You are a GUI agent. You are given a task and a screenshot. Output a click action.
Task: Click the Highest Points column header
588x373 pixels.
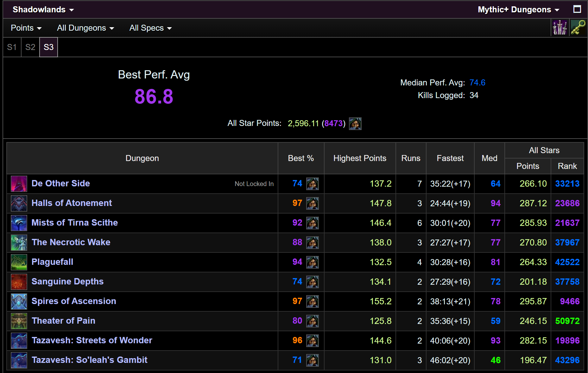pos(360,158)
